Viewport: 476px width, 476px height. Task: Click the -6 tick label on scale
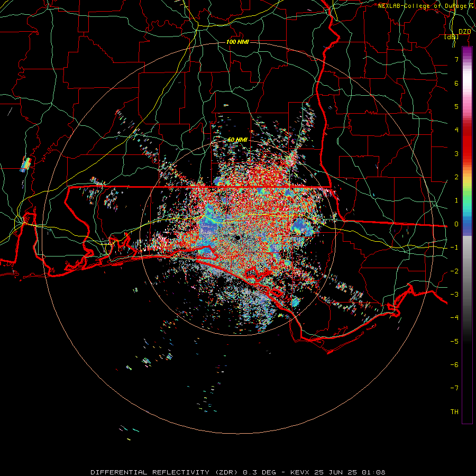[x=454, y=365]
